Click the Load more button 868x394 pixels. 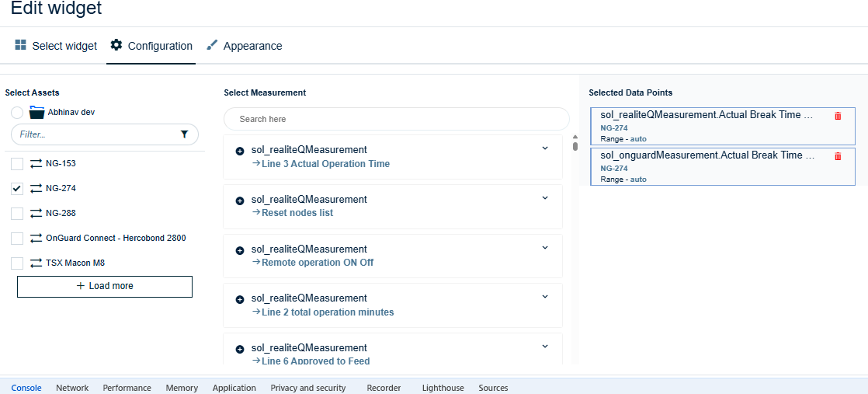105,286
